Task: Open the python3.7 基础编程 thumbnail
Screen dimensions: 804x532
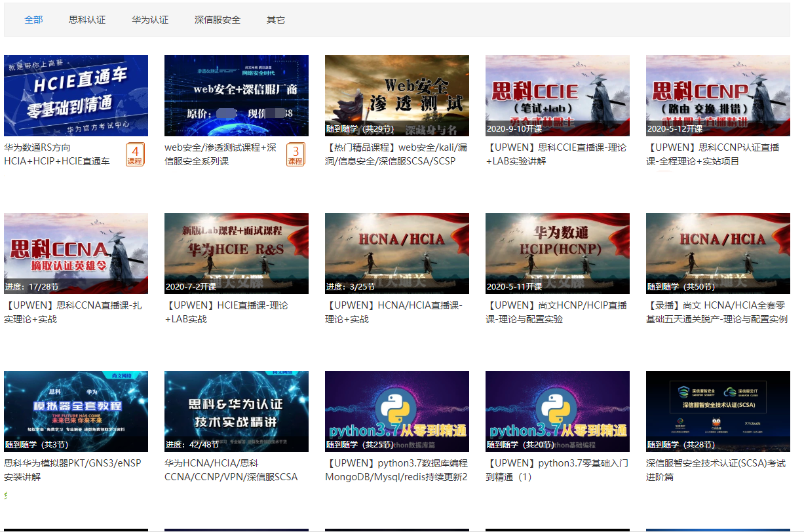Action: tap(558, 411)
